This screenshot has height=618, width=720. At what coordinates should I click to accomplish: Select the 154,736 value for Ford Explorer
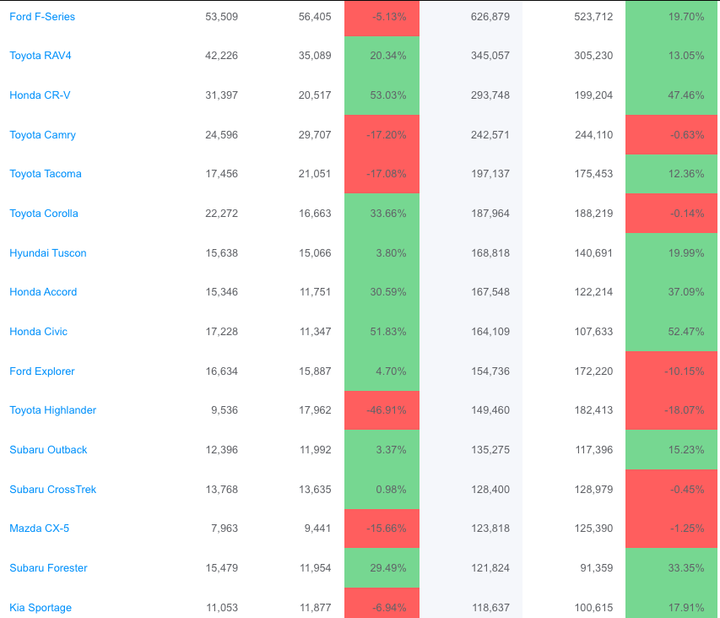[490, 371]
